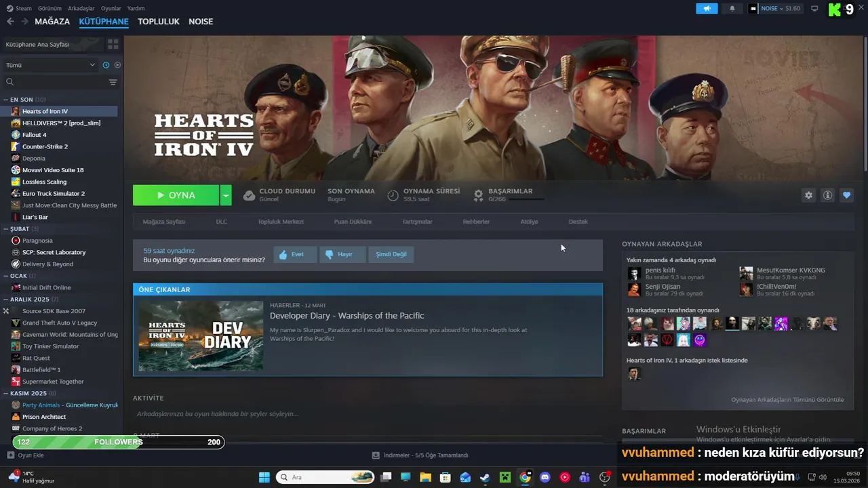Image resolution: width=868 pixels, height=488 pixels.
Task: Open Steam from the taskbar
Action: (x=485, y=477)
